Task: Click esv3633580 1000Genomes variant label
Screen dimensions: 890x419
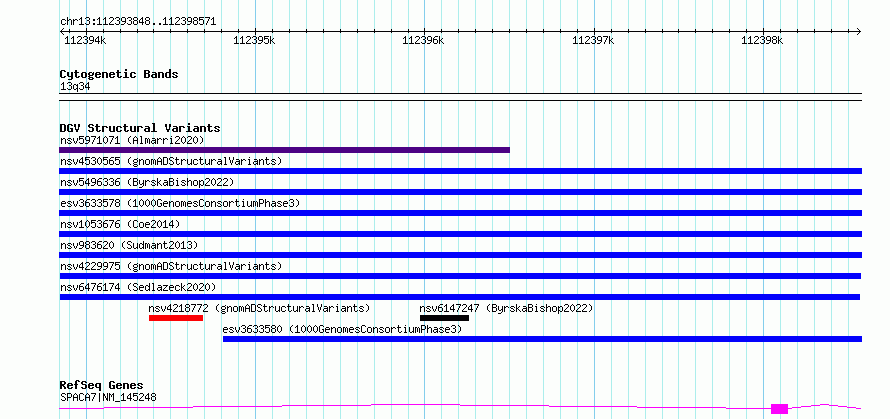Action: 342,329
